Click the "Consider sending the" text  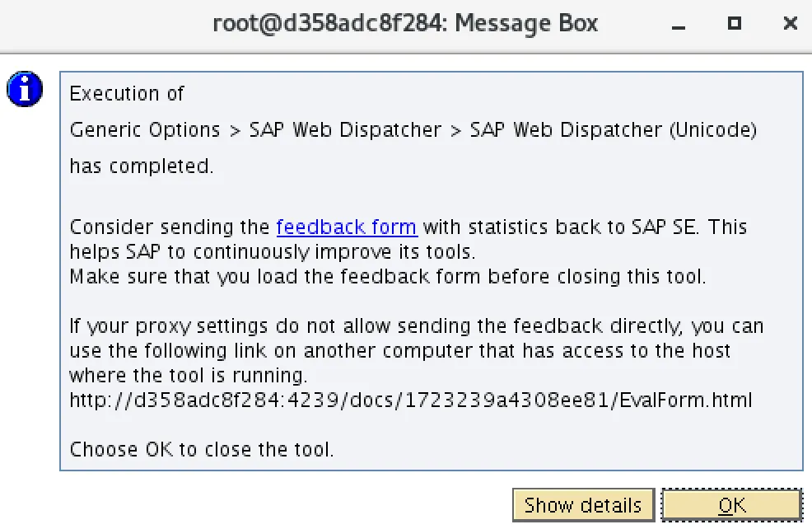170,227
